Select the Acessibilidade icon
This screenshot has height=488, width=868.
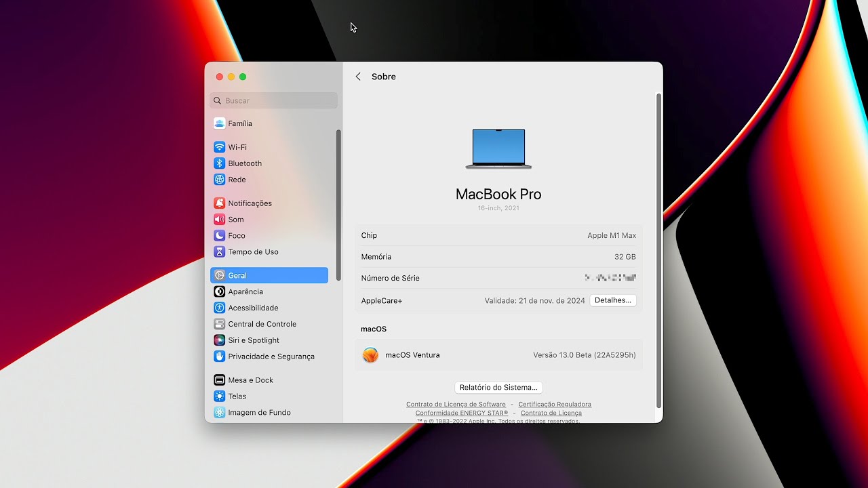219,308
